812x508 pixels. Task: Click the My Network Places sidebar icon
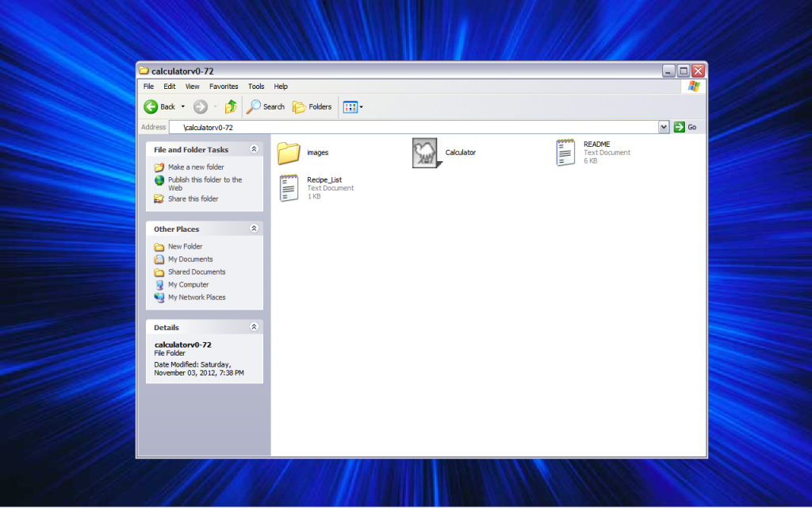pyautogui.click(x=159, y=298)
